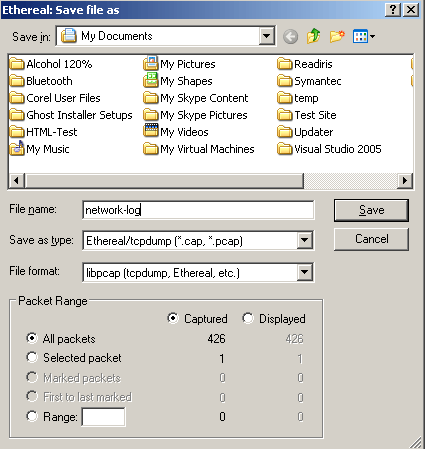The image size is (425, 449).
Task: Click the Packet Range group label
Action: tap(53, 301)
